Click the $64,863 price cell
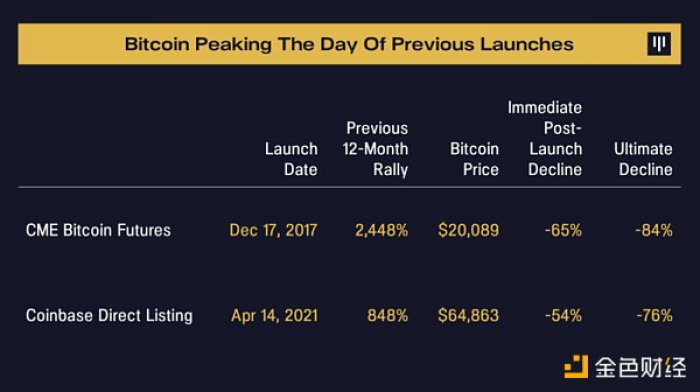 (x=468, y=316)
